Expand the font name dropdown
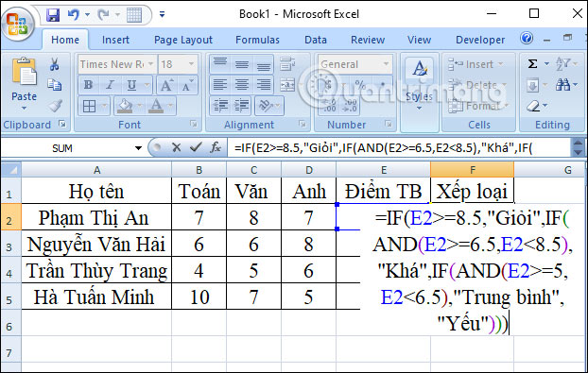 150,64
